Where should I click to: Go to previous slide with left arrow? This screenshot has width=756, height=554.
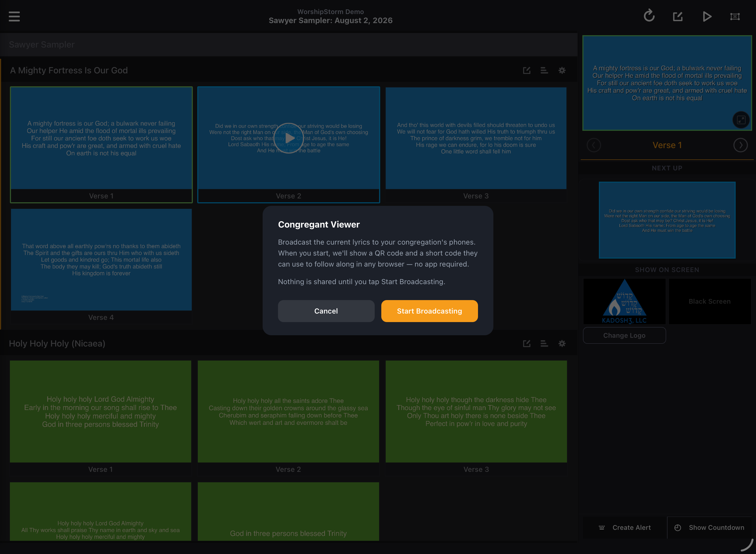pos(594,145)
